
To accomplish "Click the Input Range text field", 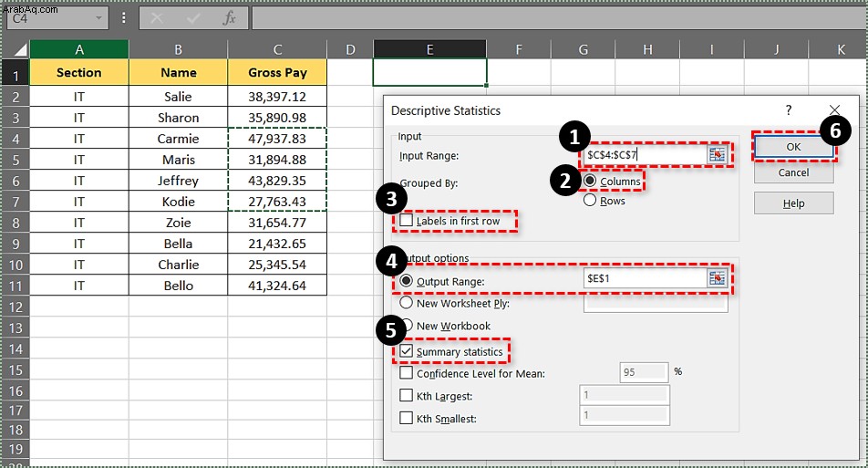I will click(646, 154).
